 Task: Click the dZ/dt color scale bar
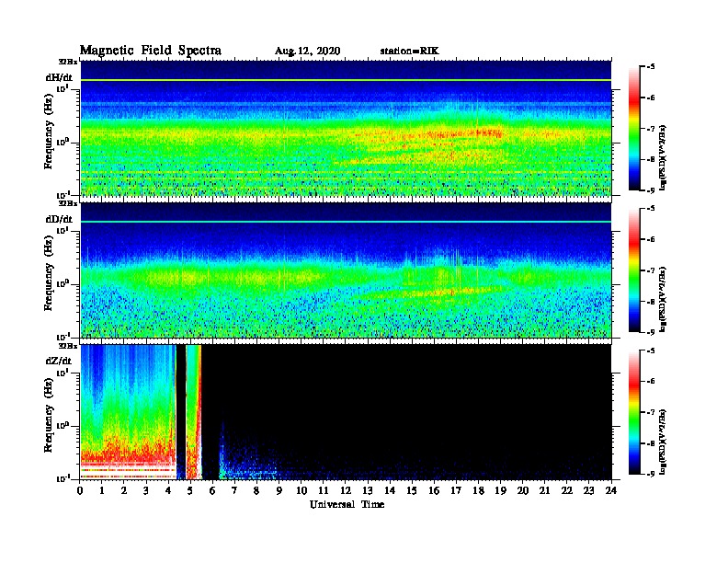click(x=633, y=412)
